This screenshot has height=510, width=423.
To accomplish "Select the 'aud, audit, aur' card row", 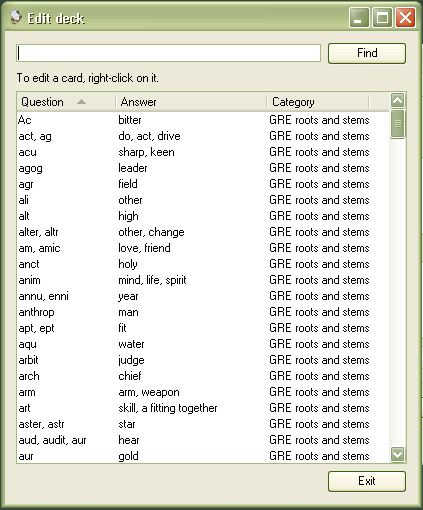I will [203, 440].
